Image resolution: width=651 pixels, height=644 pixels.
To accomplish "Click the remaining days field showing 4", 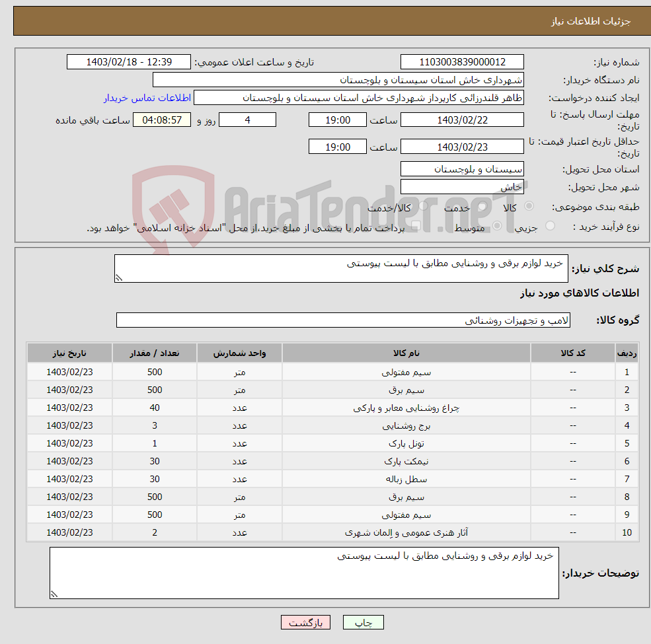I will pos(247,120).
